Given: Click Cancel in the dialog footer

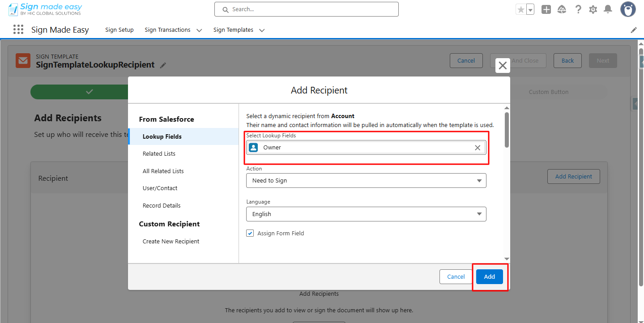Looking at the screenshot, I should point(456,277).
